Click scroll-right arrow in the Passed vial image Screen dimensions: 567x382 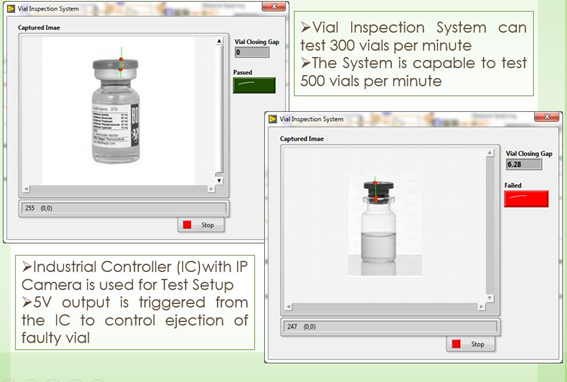click(x=211, y=189)
